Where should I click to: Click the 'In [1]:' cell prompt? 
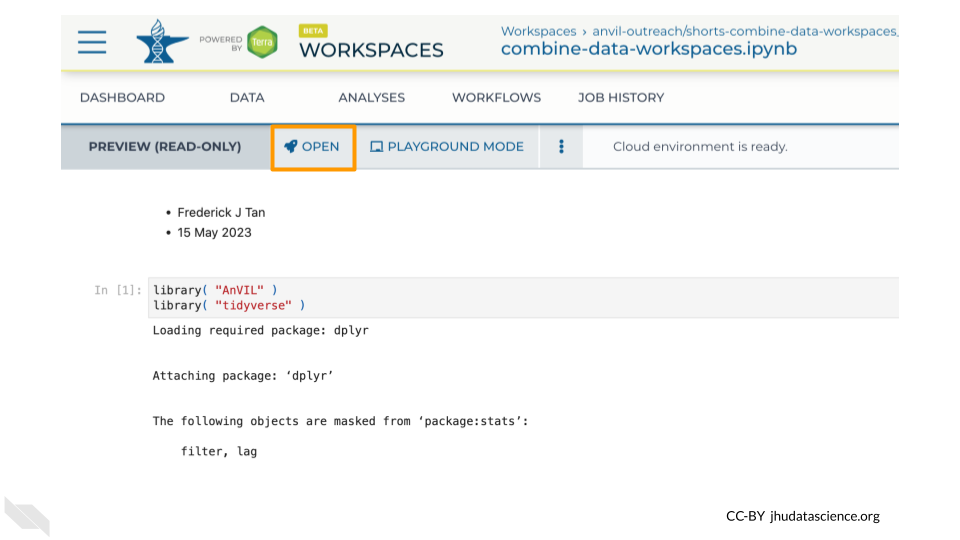[x=118, y=290]
